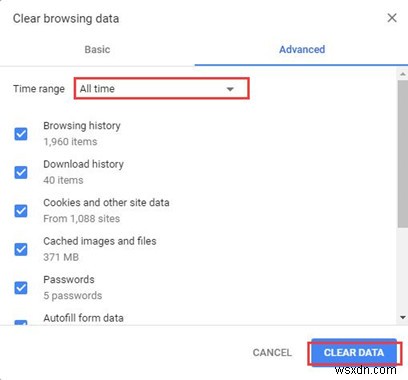Image resolution: width=408 pixels, height=380 pixels.
Task: Switch to the Basic tab
Action: point(97,49)
